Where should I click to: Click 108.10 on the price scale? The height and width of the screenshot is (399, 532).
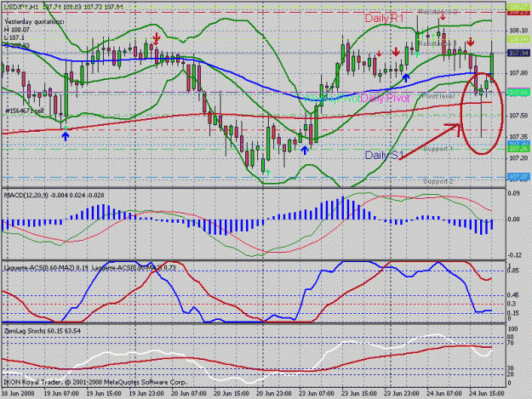pos(518,31)
